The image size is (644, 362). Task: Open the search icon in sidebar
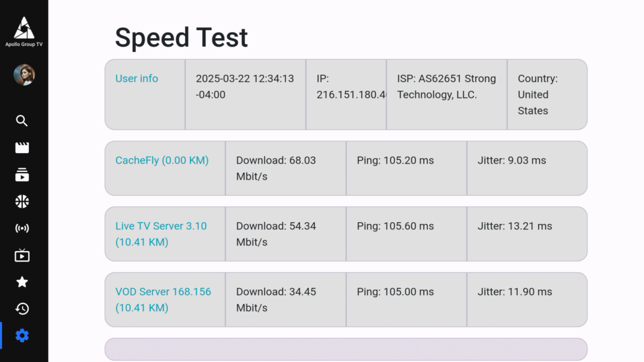click(x=22, y=121)
